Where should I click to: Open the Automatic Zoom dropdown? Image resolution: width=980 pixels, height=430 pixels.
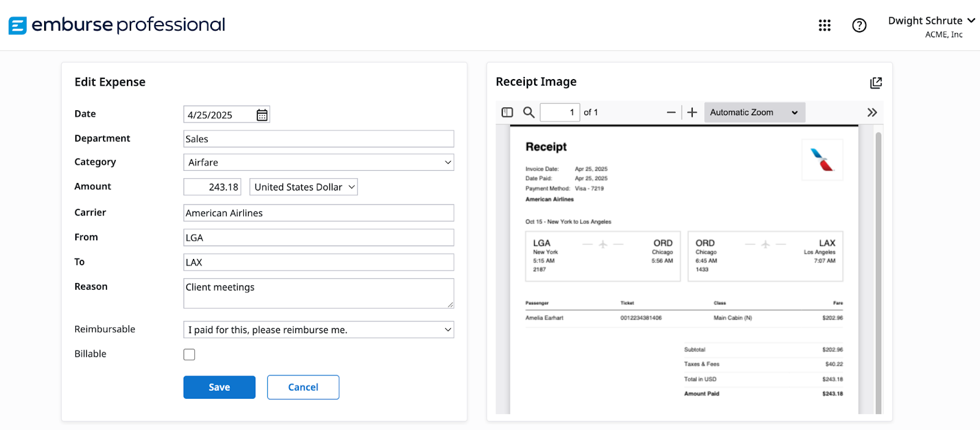coord(755,112)
